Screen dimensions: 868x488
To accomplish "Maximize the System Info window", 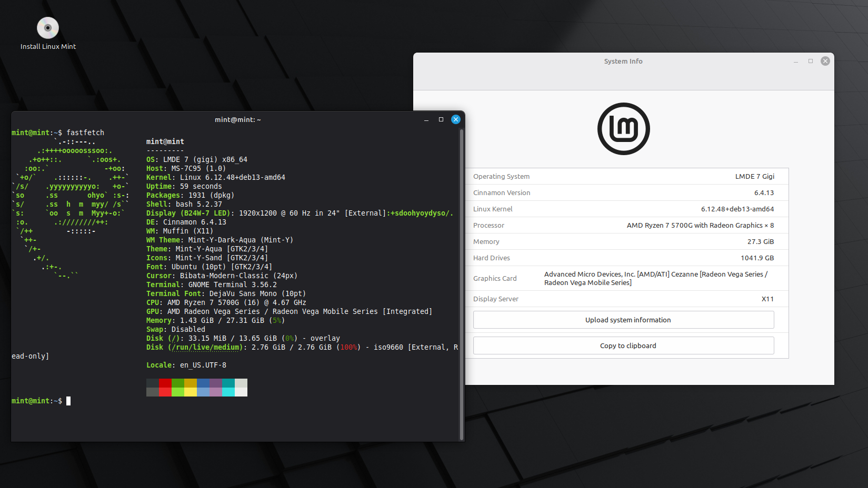I will pyautogui.click(x=811, y=61).
